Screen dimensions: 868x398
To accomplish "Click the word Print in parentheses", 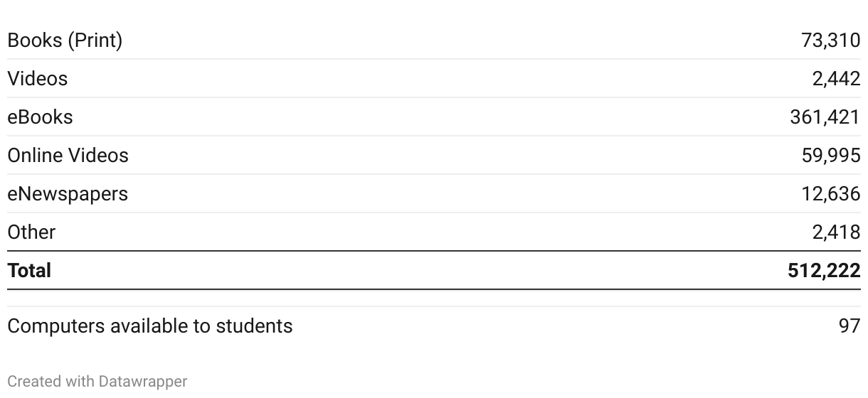I will coord(95,41).
